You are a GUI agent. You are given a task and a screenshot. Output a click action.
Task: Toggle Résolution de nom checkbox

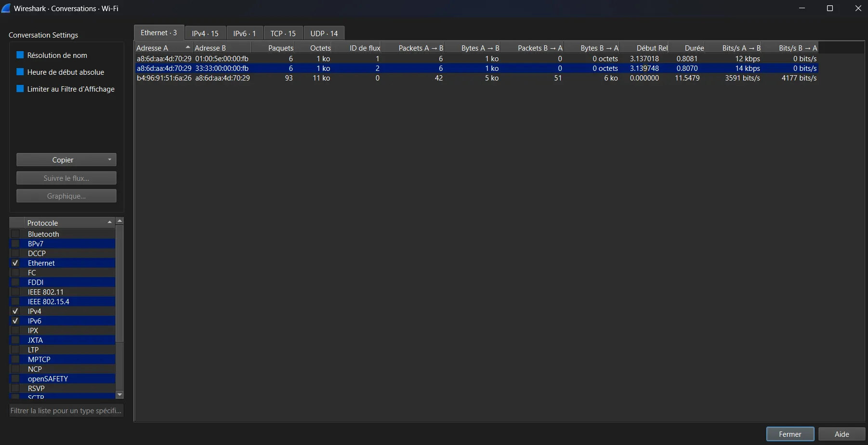20,55
